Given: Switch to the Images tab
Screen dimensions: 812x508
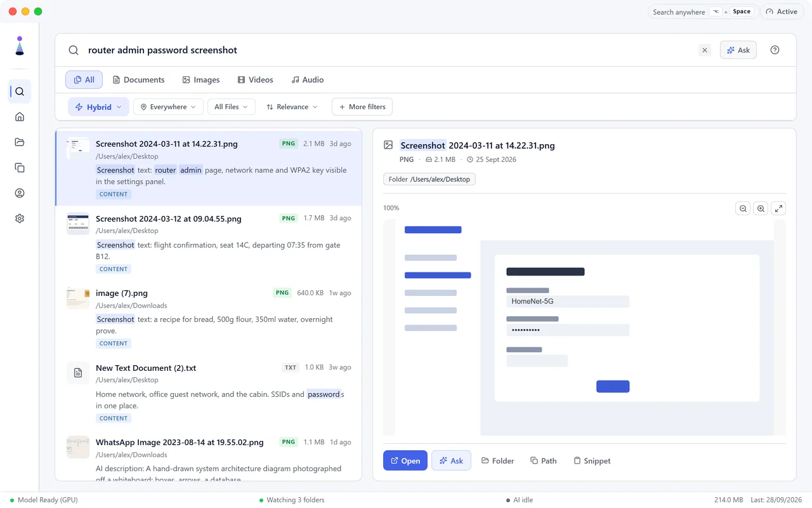Looking at the screenshot, I should (200, 80).
